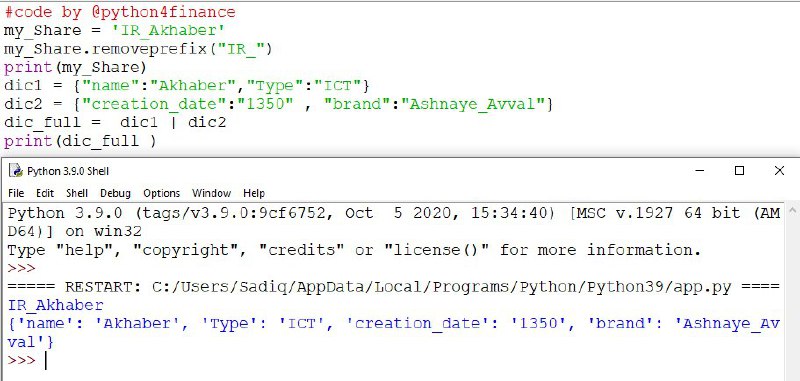Click the shell scrollbar up arrow

(792, 210)
